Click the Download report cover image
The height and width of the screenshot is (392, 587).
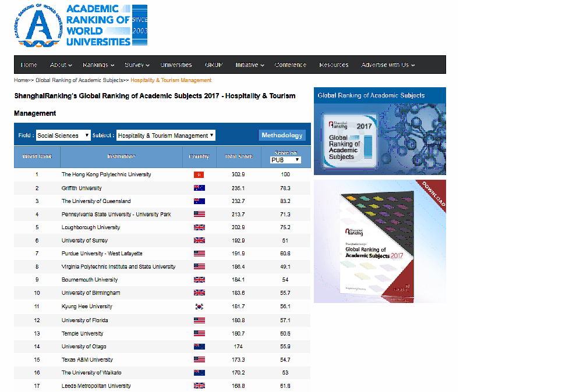click(x=380, y=241)
